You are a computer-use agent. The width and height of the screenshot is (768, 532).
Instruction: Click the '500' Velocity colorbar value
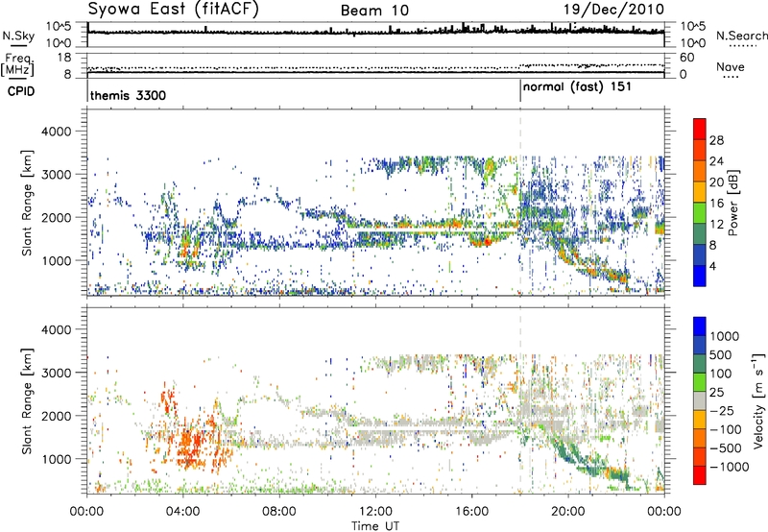point(722,355)
